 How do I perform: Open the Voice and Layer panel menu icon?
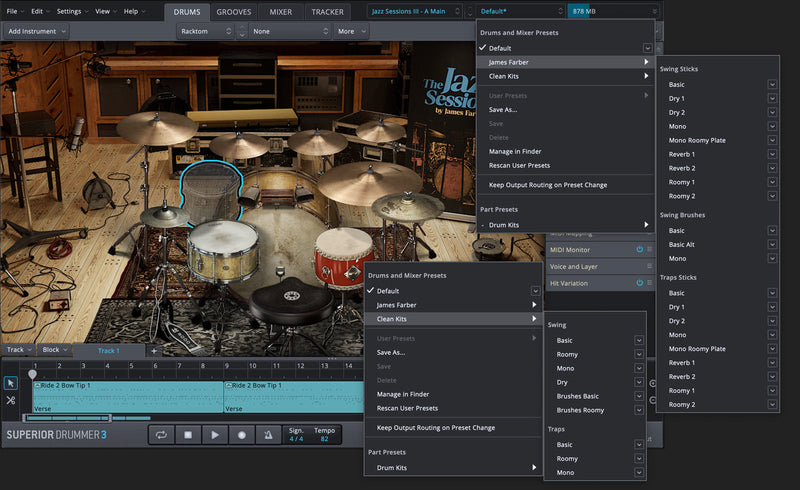point(649,266)
